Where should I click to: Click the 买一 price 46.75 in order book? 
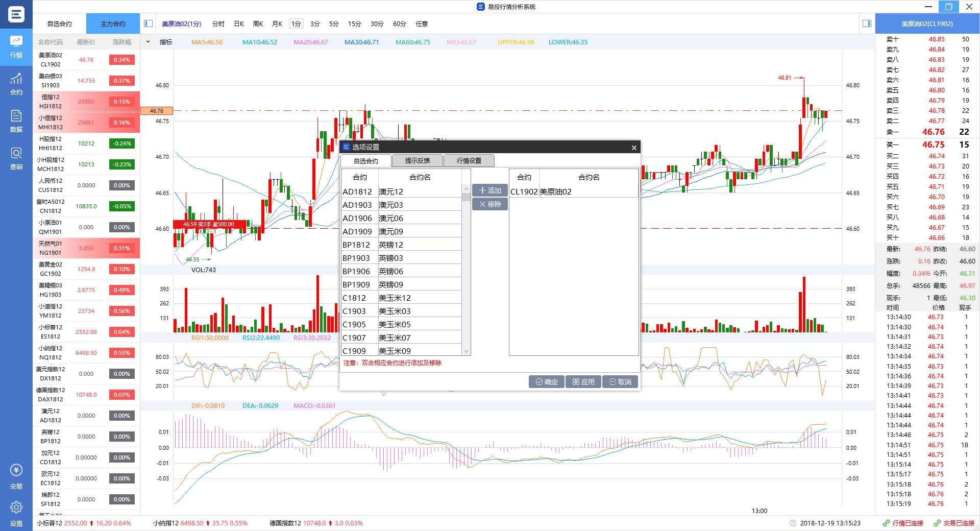pyautogui.click(x=933, y=144)
